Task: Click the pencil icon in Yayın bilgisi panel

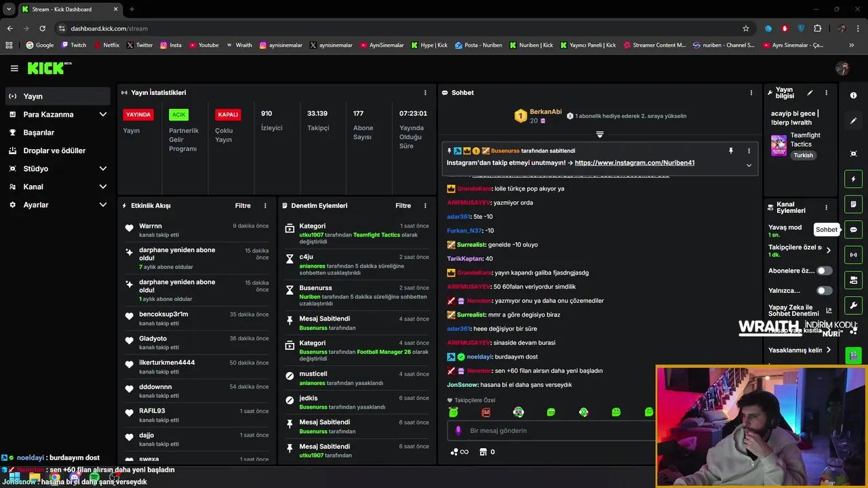Action: point(810,93)
